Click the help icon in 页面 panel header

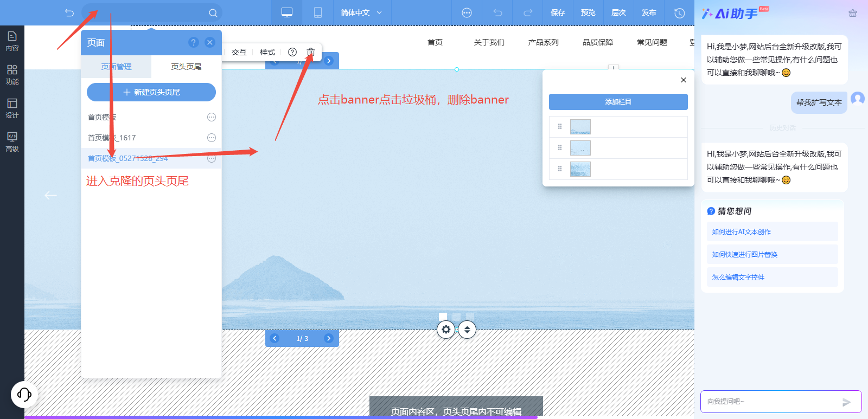194,42
